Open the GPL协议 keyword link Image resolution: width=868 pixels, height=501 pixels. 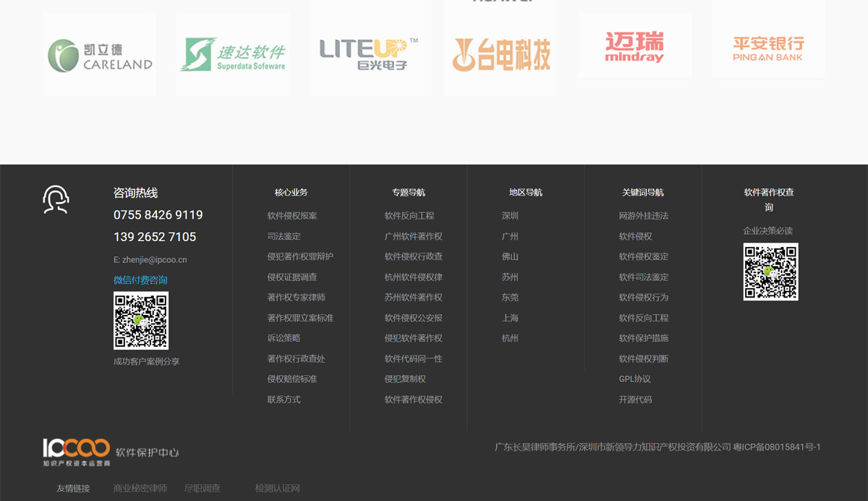tap(635, 379)
